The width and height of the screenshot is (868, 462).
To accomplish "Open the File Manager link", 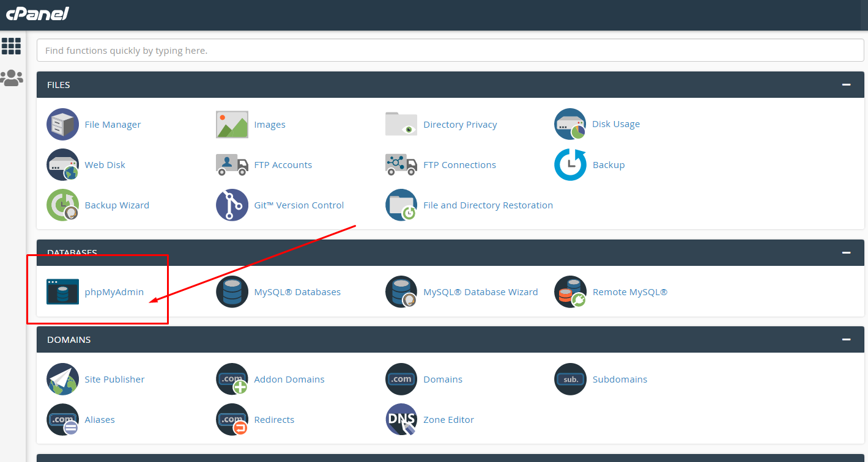I will click(x=113, y=125).
